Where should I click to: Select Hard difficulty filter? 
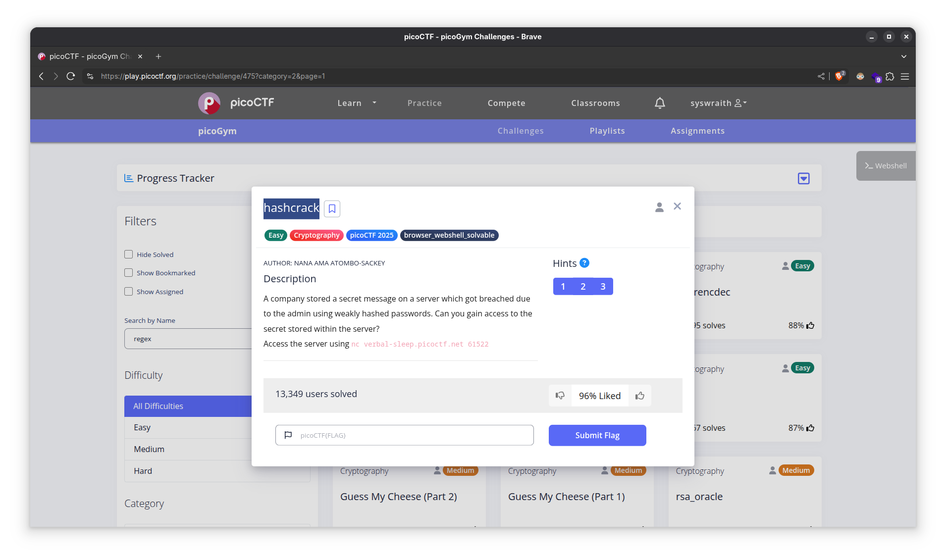click(188, 471)
